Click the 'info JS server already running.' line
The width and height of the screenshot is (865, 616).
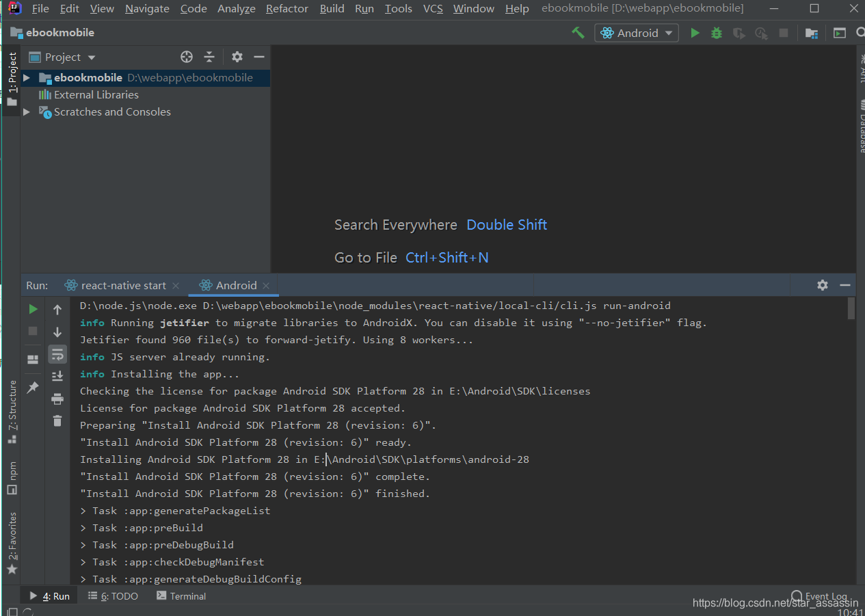coord(175,357)
